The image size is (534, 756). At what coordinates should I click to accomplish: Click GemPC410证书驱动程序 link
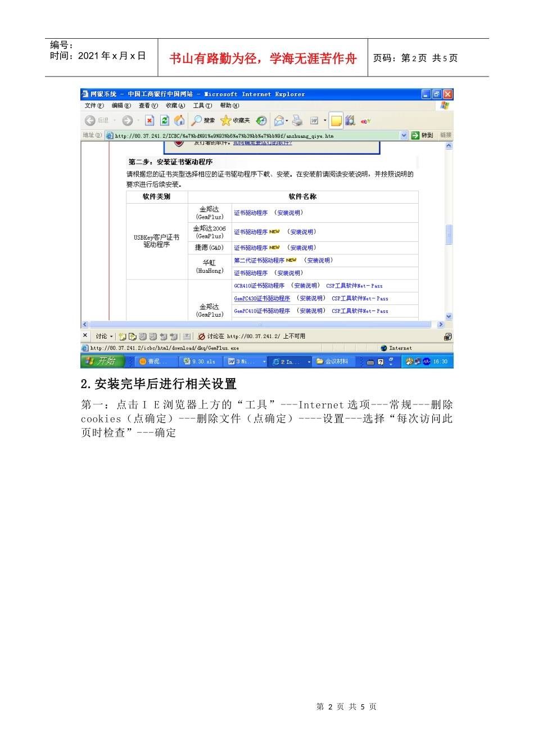(x=262, y=311)
